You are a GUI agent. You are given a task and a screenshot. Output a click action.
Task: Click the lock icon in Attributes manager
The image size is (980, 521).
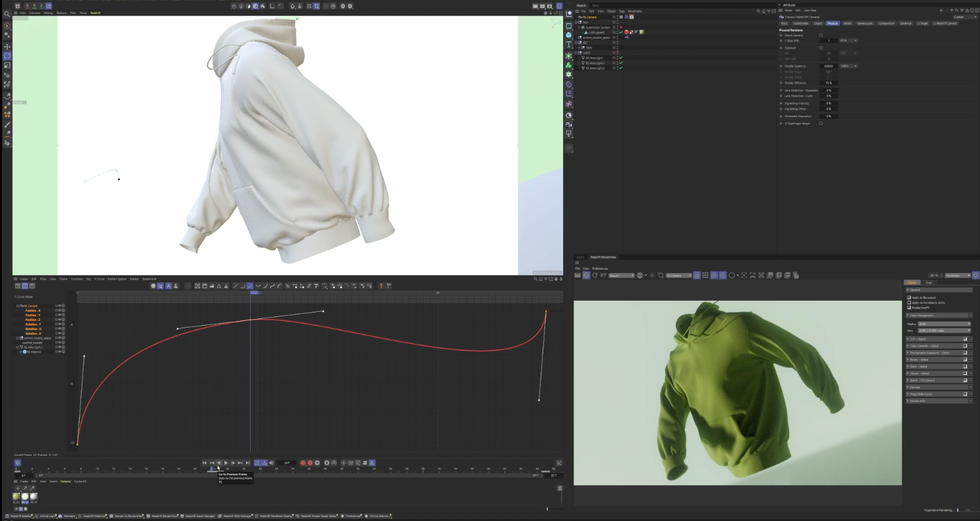967,11
